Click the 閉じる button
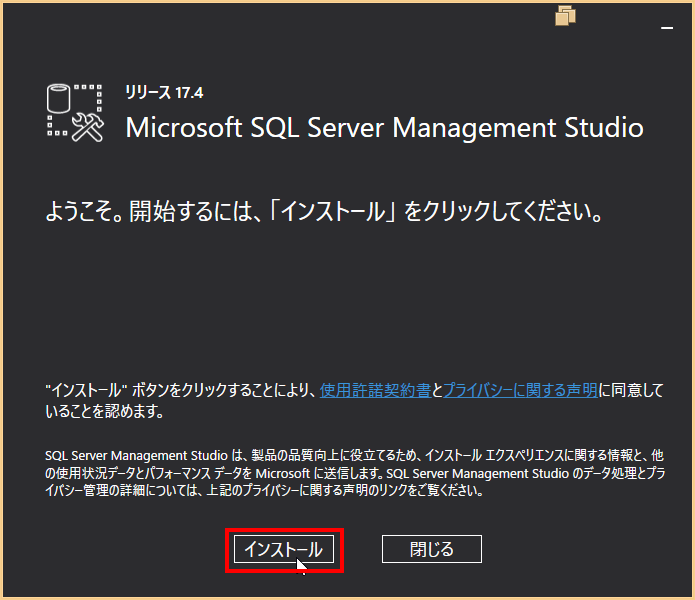This screenshot has width=695, height=600. [x=432, y=549]
